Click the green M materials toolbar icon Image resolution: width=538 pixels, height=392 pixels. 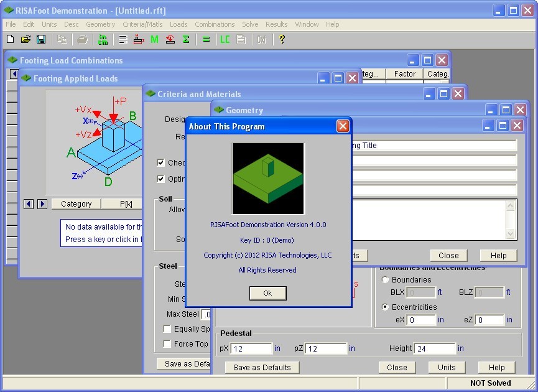pyautogui.click(x=154, y=39)
